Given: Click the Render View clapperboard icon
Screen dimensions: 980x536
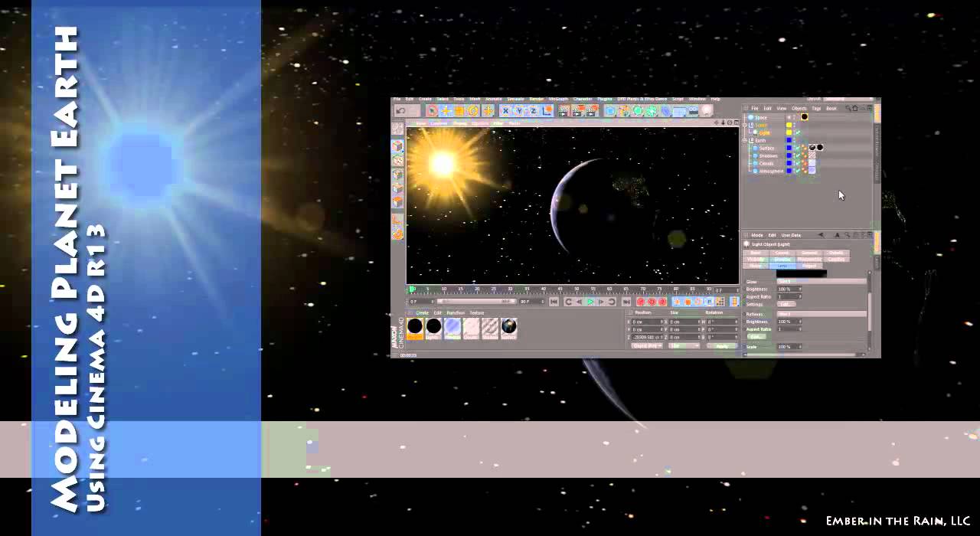Looking at the screenshot, I should tap(563, 110).
